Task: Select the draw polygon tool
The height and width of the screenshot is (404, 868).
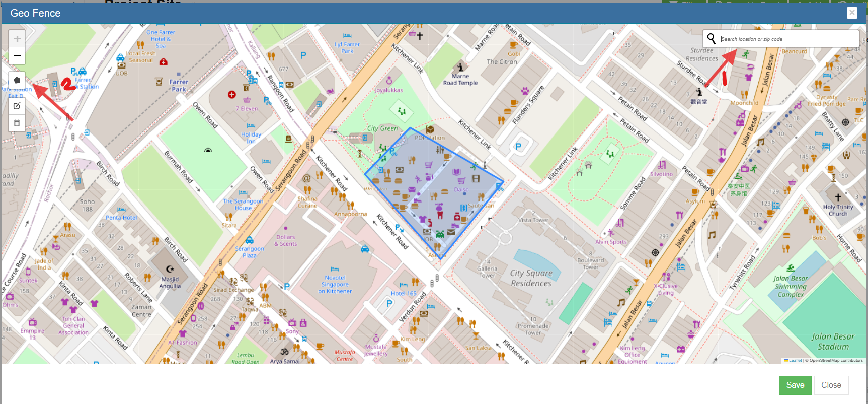Action: pyautogui.click(x=17, y=80)
